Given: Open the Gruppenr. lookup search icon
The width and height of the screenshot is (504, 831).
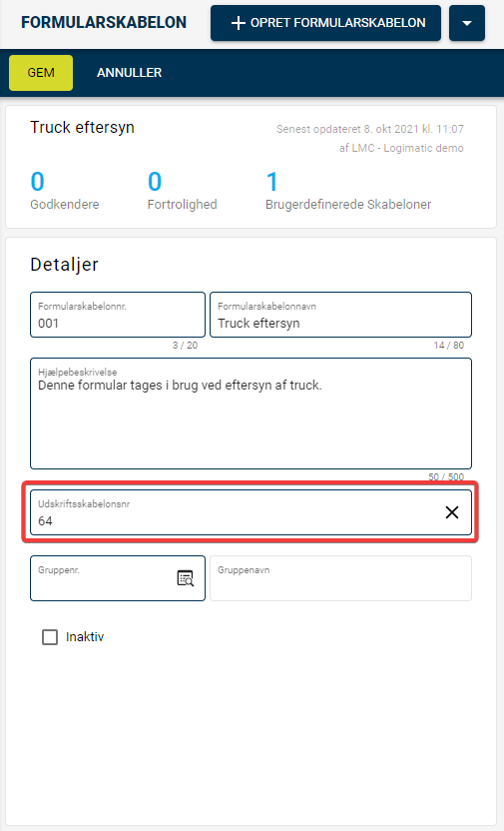Looking at the screenshot, I should pyautogui.click(x=186, y=578).
